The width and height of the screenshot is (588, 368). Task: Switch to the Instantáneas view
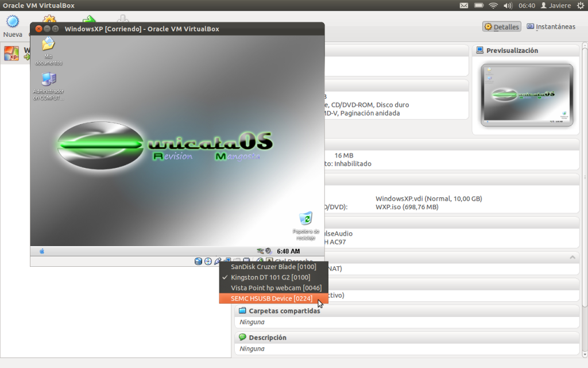[551, 26]
